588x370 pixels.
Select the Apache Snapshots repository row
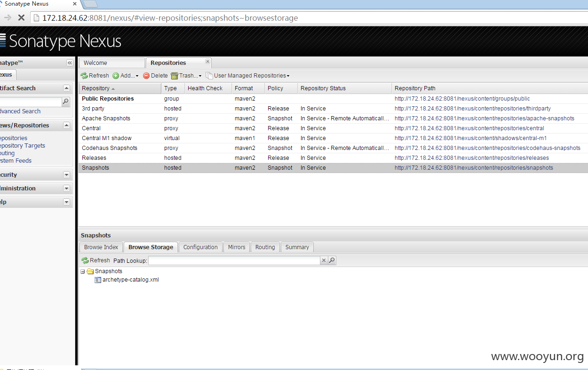click(333, 118)
